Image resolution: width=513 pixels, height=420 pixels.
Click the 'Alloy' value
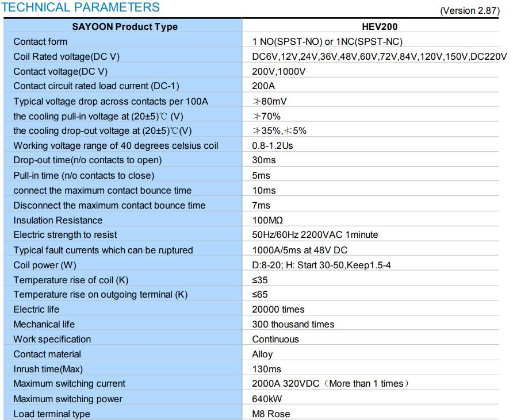point(262,355)
